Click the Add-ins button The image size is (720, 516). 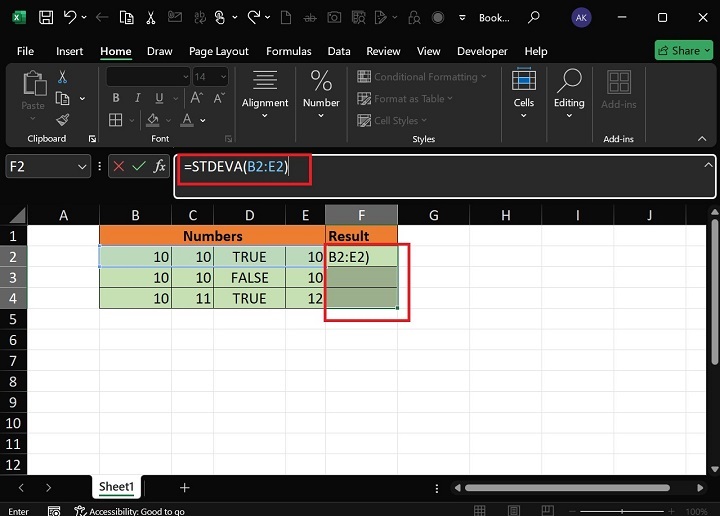619,90
